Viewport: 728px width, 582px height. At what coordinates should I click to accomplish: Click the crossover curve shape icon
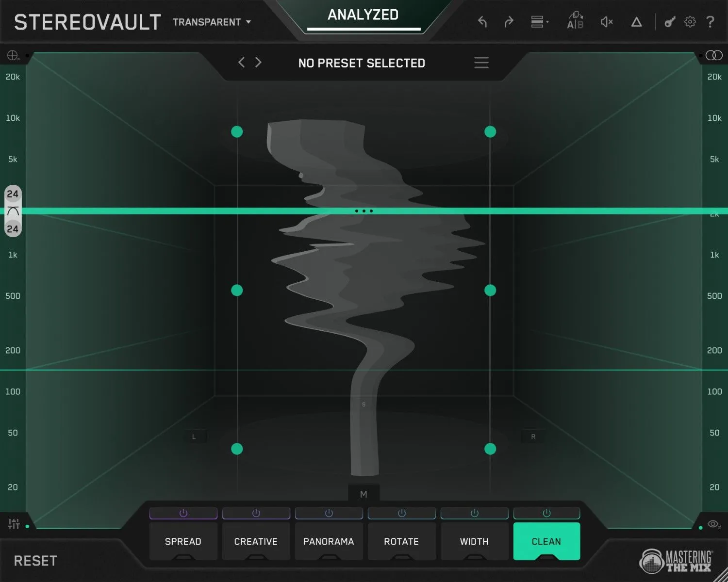13,211
